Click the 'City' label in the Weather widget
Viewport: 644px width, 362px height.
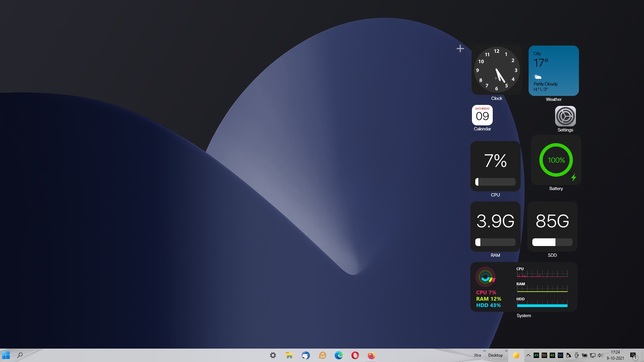point(537,54)
